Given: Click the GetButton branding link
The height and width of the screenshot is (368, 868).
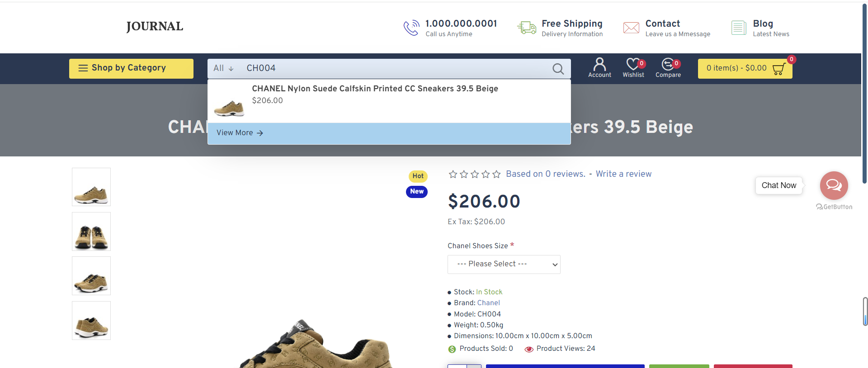Looking at the screenshot, I should coord(834,207).
